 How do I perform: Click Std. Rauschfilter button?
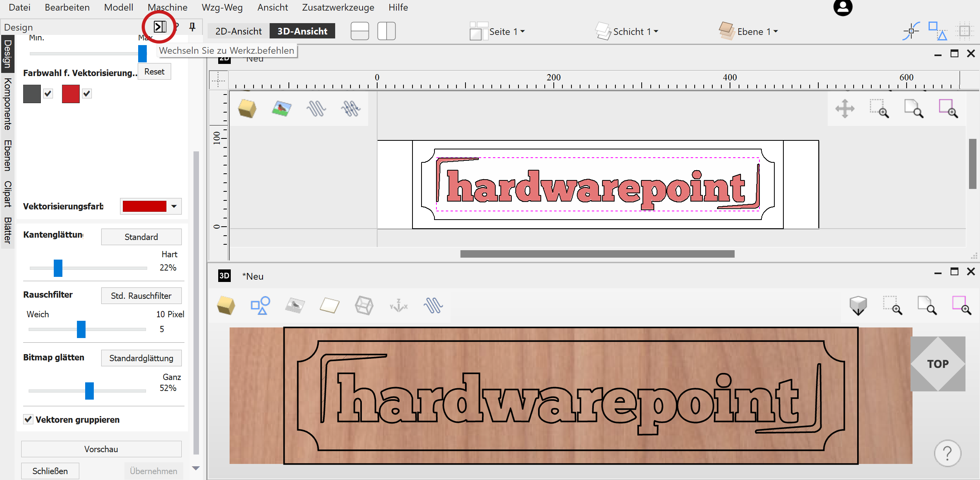[141, 296]
